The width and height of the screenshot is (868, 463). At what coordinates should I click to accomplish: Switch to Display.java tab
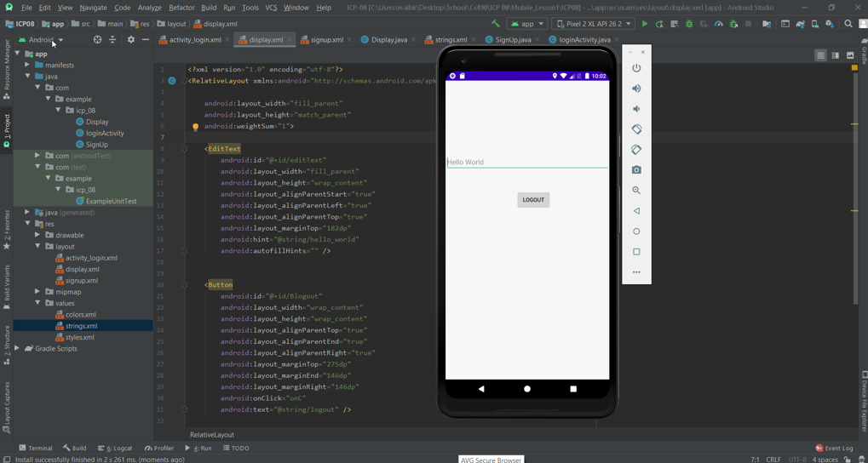(388, 40)
